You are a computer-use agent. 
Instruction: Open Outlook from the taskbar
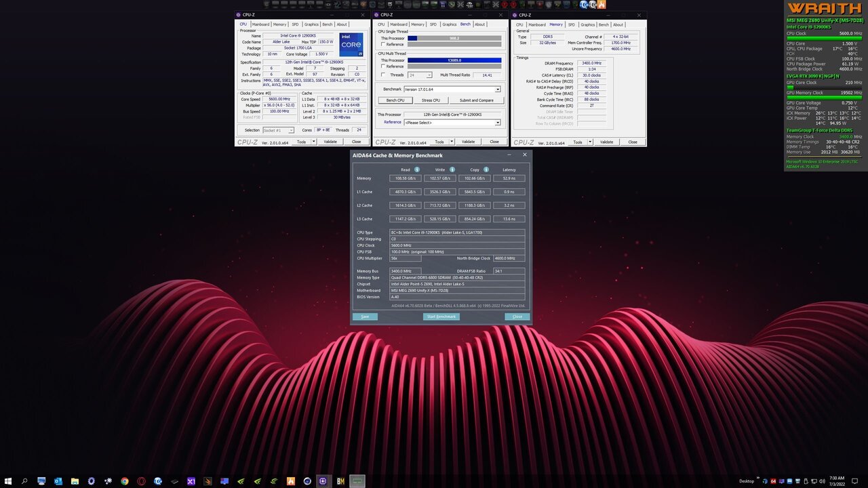[58, 481]
